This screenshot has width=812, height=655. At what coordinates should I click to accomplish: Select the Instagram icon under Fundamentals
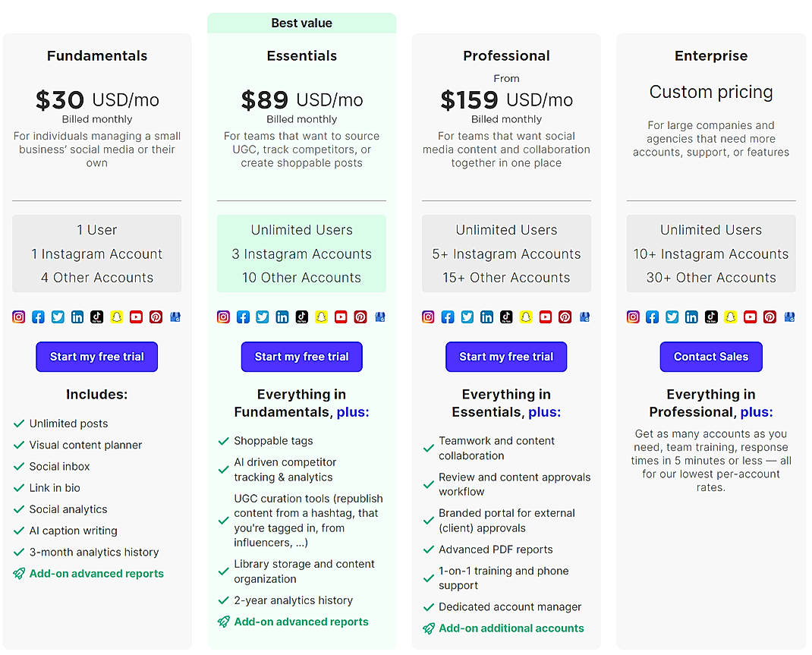pyautogui.click(x=19, y=316)
